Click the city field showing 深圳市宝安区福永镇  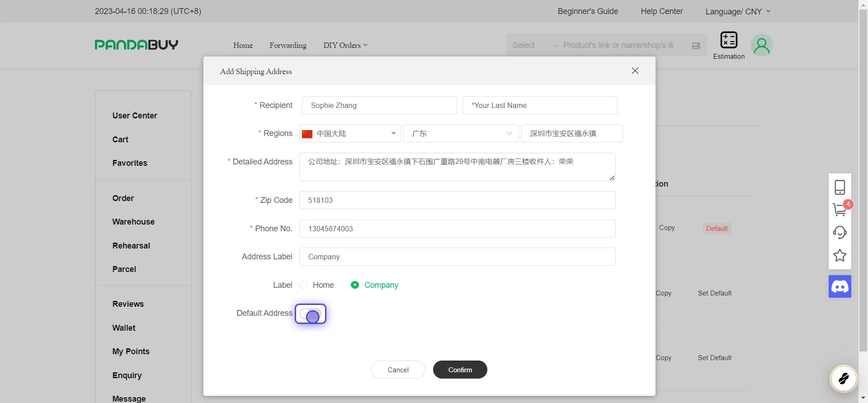572,133
